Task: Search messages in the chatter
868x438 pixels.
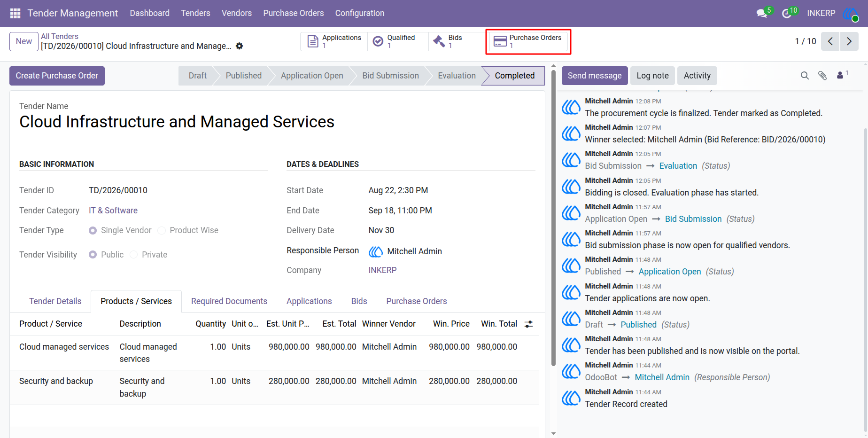Action: point(805,76)
